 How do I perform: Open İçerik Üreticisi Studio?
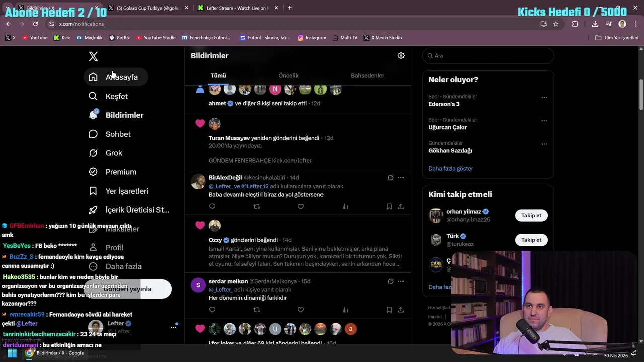point(129,210)
